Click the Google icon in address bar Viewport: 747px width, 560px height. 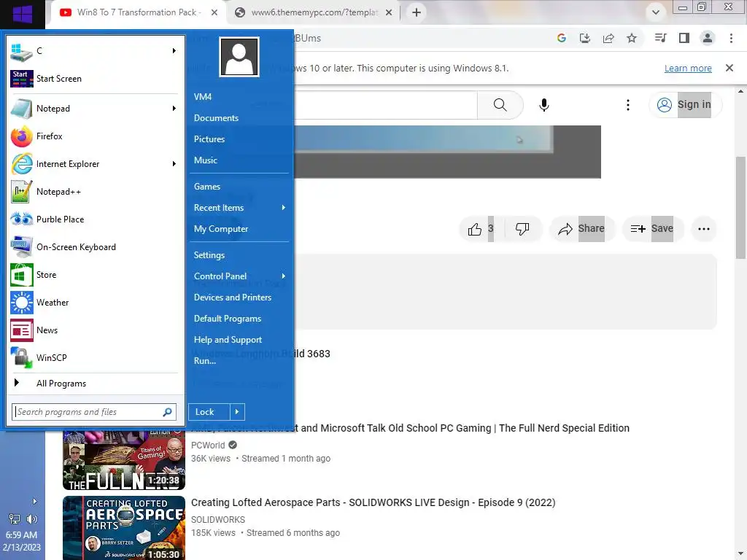(x=561, y=38)
